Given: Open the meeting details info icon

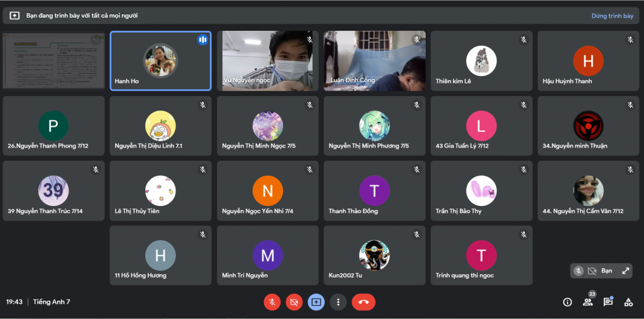Looking at the screenshot, I should [x=567, y=302].
